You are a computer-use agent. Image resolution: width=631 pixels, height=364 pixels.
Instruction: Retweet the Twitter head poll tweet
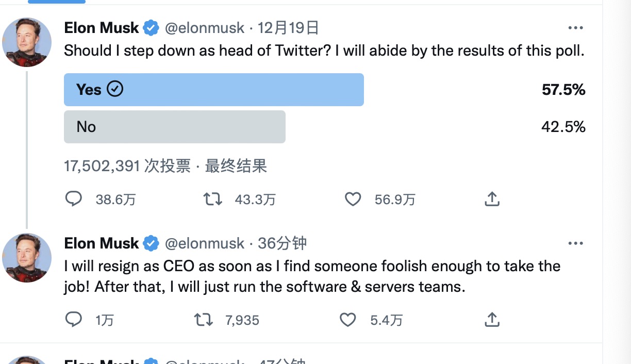click(x=212, y=199)
